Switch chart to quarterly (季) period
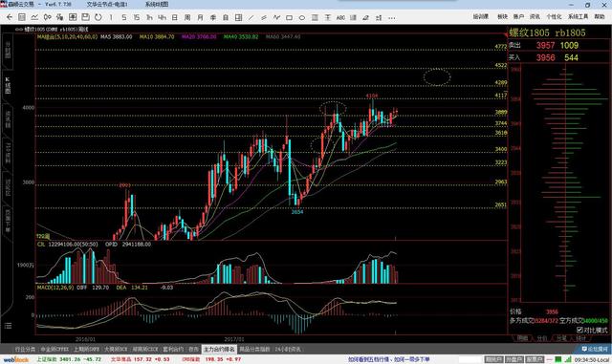The image size is (612, 364). click(x=213, y=17)
